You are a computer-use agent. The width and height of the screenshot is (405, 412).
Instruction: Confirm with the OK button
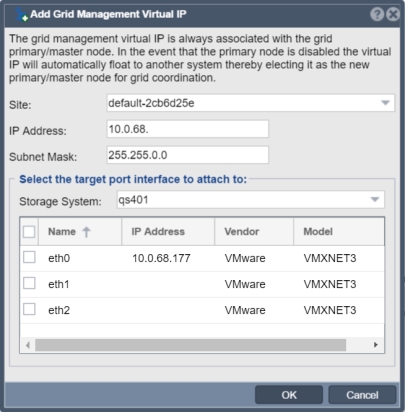point(289,395)
